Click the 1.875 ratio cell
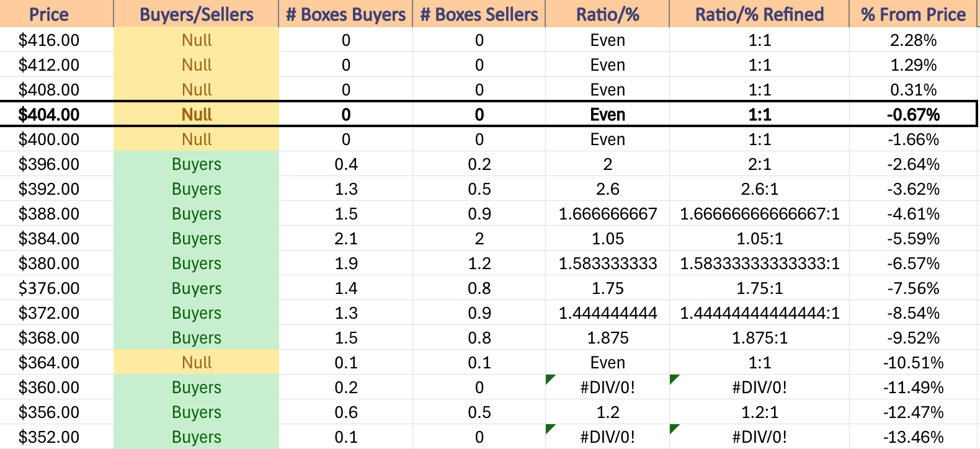Image resolution: width=980 pixels, height=449 pixels. coord(607,338)
